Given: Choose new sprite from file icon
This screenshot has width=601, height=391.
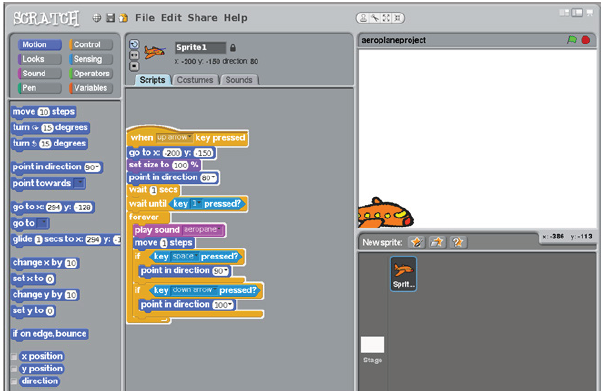Looking at the screenshot, I should (x=437, y=242).
